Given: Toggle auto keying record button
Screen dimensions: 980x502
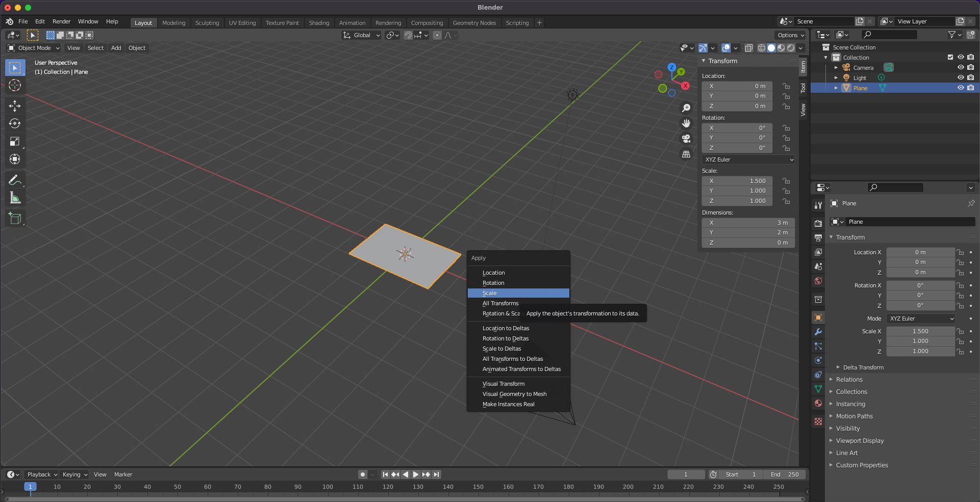Looking at the screenshot, I should pos(363,474).
